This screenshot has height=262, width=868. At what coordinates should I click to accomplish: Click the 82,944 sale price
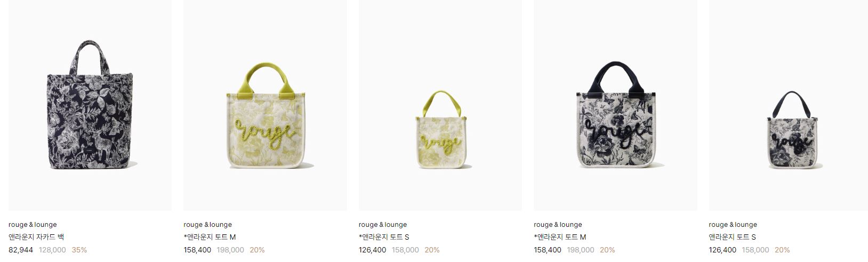tap(21, 250)
